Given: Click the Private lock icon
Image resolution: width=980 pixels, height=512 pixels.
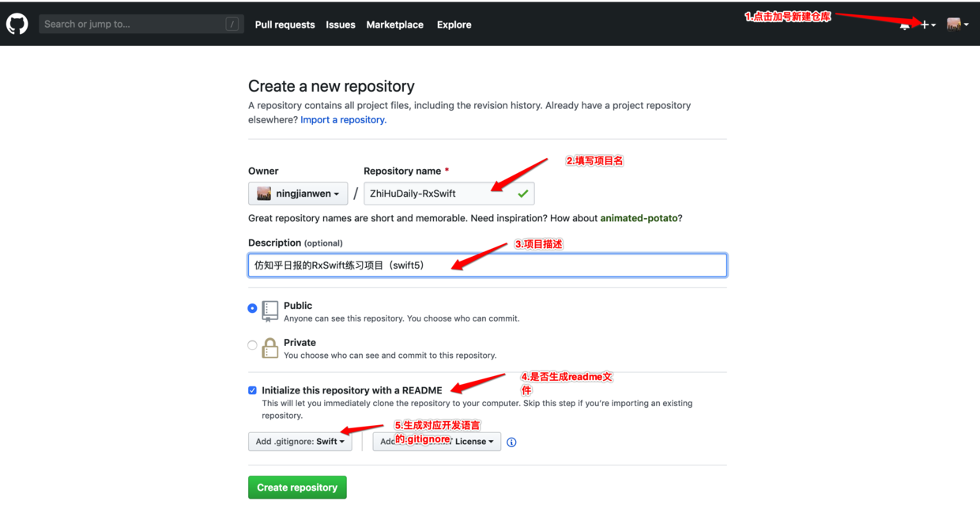Looking at the screenshot, I should [270, 348].
